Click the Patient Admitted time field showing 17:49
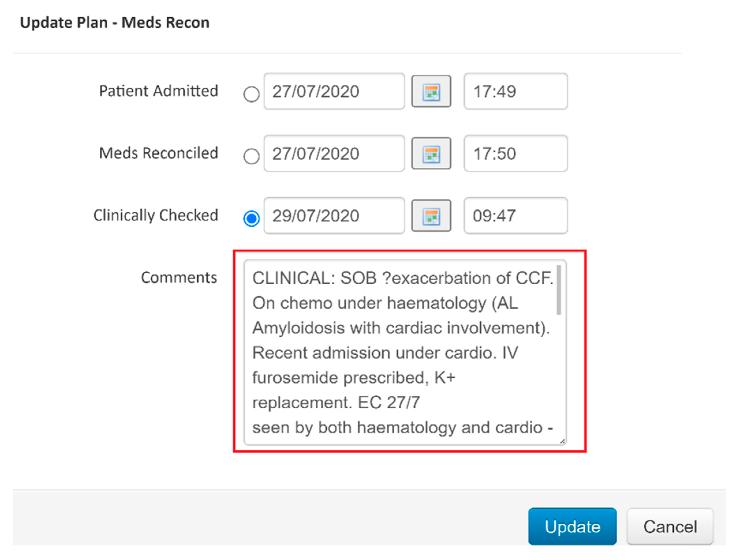Image resolution: width=738 pixels, height=560 pixels. [515, 91]
